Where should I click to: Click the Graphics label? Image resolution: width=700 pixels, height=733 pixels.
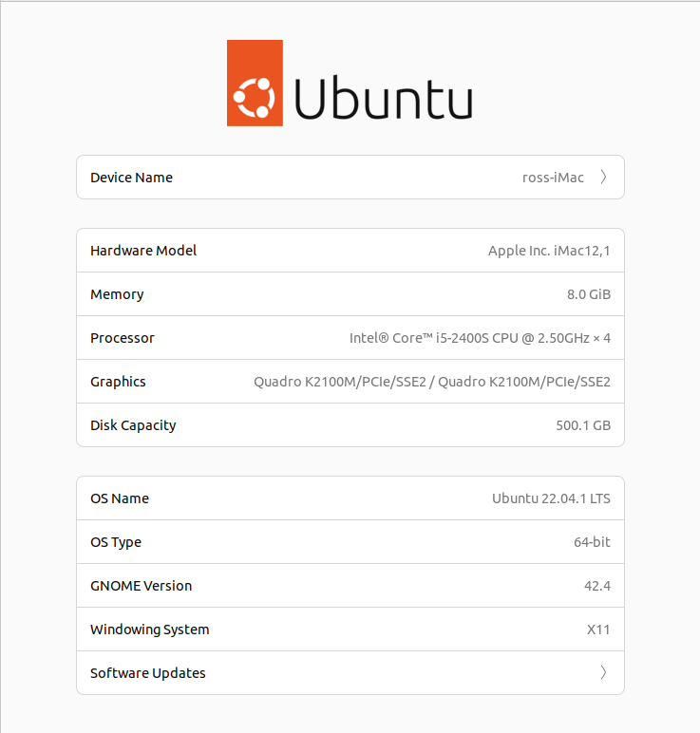(x=118, y=382)
